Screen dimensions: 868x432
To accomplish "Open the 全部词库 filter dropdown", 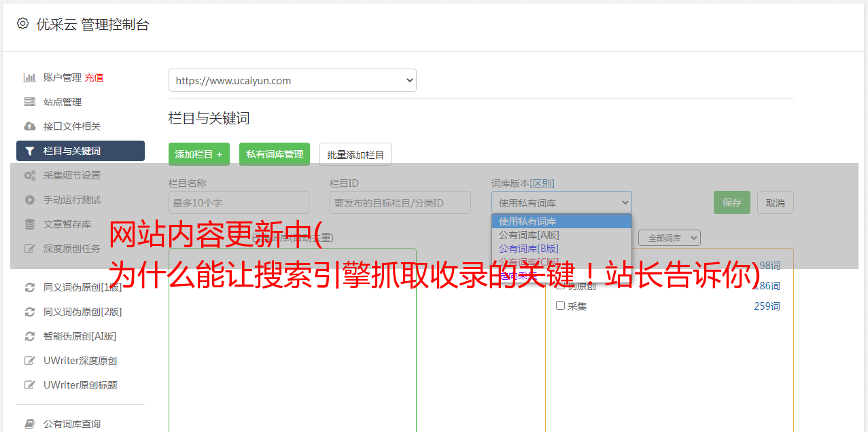I will [670, 238].
